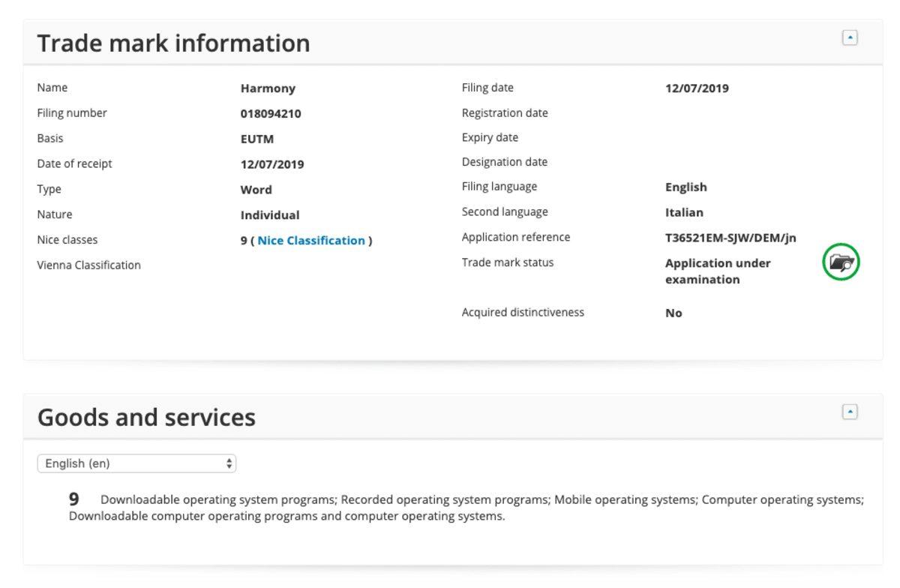The width and height of the screenshot is (900, 588).
Task: Click the Goods and services heading
Action: tap(146, 418)
